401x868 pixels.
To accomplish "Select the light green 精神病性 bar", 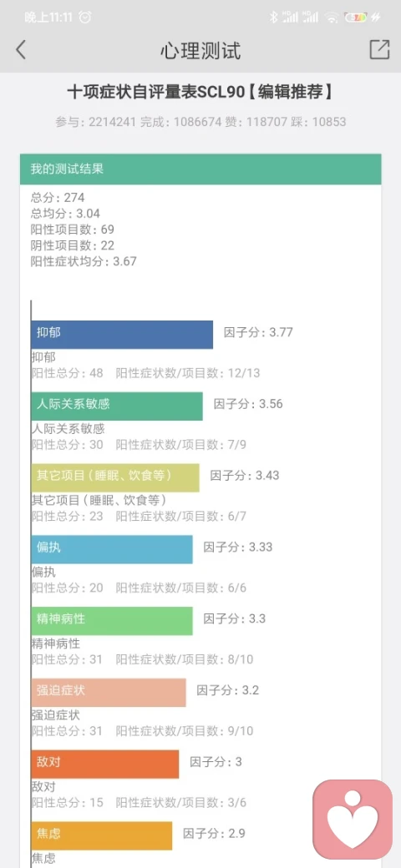I will (x=112, y=621).
